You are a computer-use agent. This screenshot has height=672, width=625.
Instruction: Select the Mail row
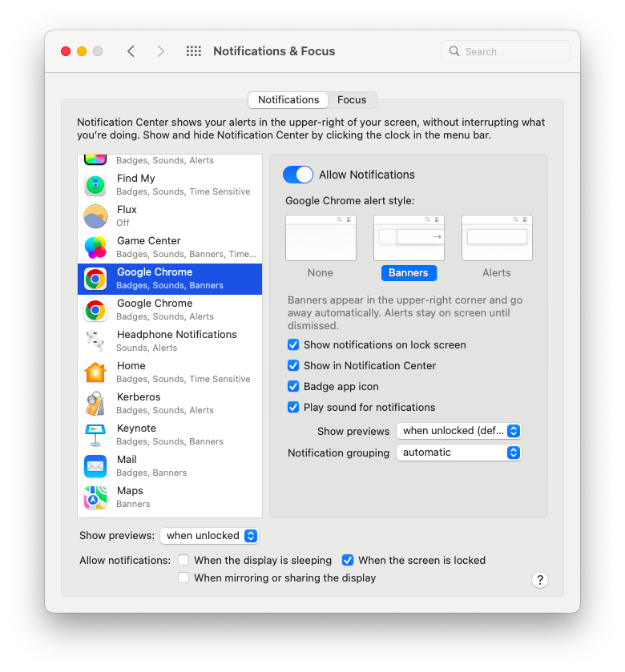click(170, 466)
